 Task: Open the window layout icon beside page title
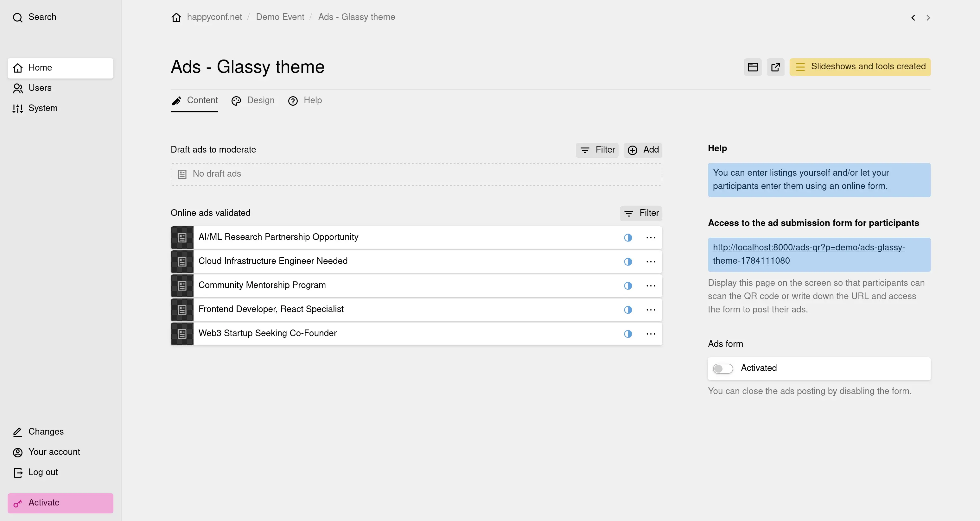coord(753,67)
